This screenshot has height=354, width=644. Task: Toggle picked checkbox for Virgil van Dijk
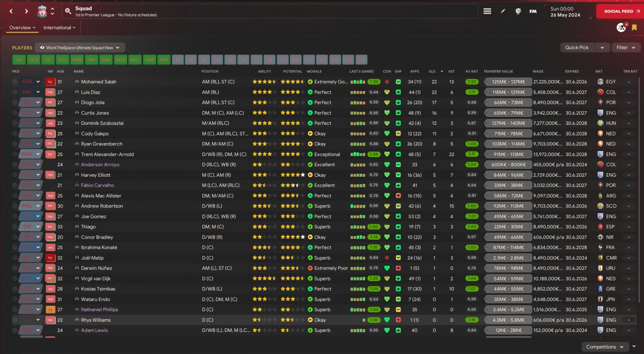(x=15, y=278)
